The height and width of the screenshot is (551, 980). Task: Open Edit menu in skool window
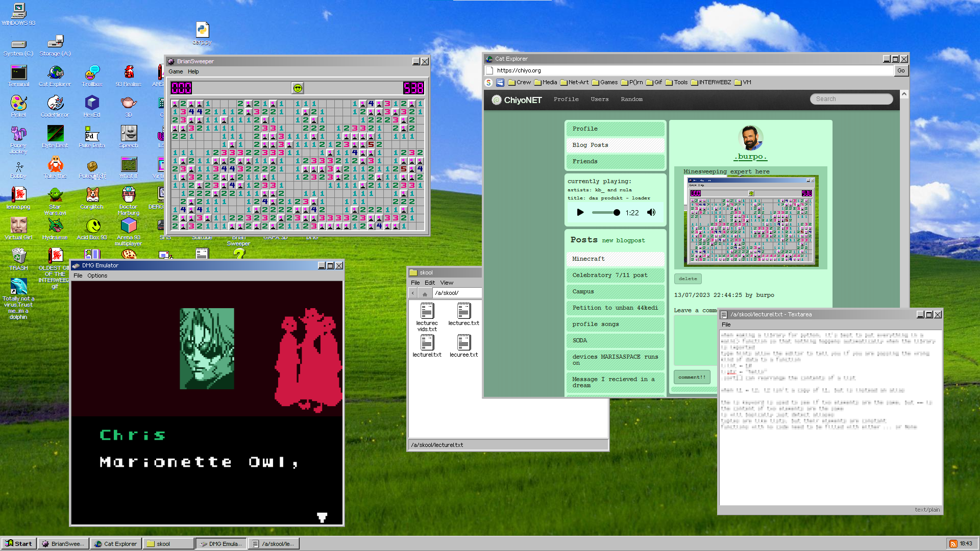point(430,283)
